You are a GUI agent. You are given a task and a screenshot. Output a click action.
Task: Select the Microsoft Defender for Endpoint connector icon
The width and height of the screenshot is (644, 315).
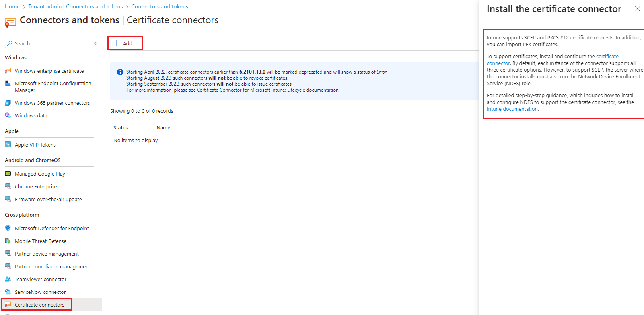click(8, 228)
